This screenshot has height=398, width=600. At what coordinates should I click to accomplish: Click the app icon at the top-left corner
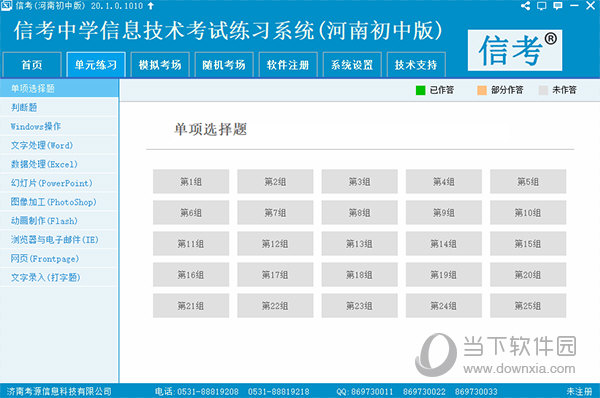[x=6, y=5]
